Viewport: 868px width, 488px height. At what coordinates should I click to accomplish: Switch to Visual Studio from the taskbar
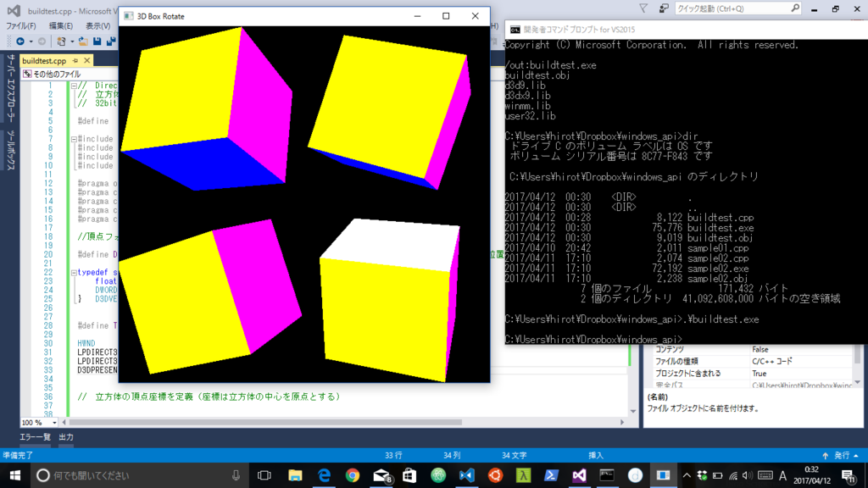coord(579,475)
